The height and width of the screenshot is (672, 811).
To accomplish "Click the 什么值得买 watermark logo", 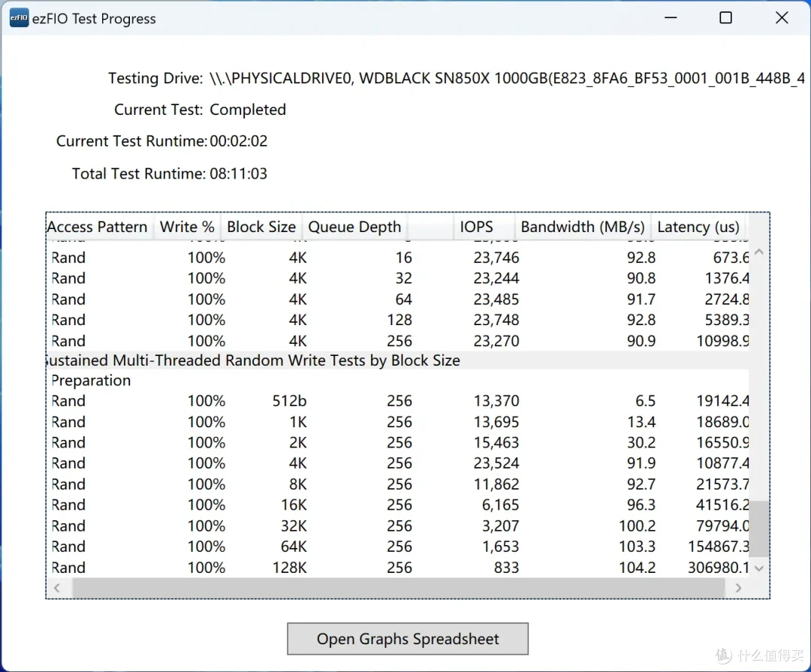I will pos(755,655).
